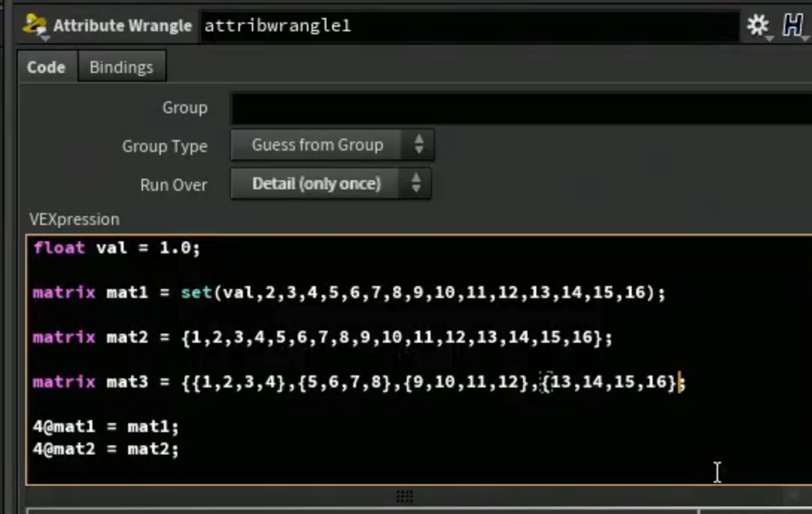Select the Code tab

pyautogui.click(x=46, y=67)
